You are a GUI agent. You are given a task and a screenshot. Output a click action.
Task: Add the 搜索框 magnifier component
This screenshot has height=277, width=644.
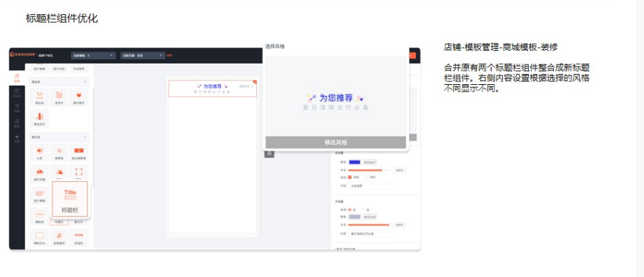tap(60, 152)
